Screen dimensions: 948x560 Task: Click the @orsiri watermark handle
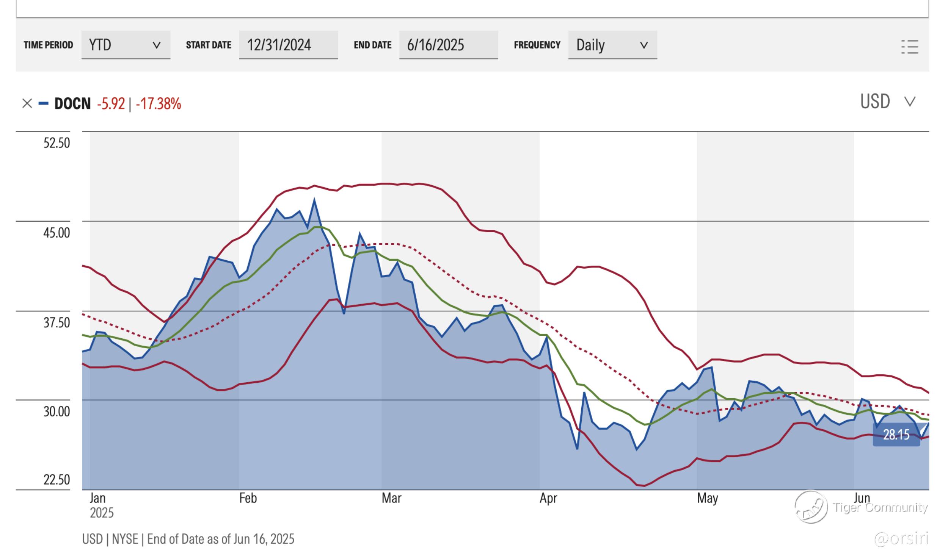(901, 538)
